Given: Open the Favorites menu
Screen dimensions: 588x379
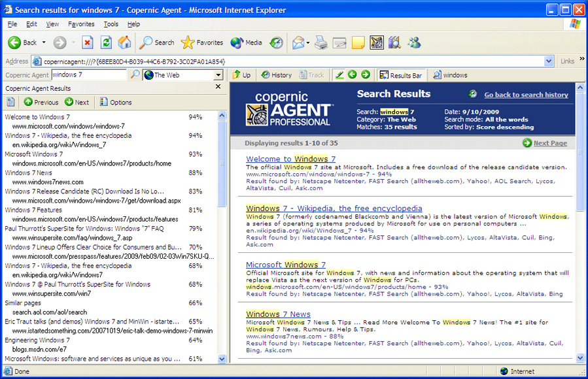Looking at the screenshot, I should [x=81, y=24].
